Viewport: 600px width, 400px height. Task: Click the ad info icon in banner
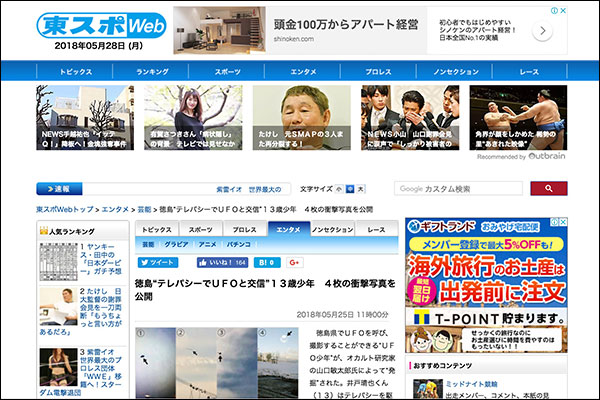(553, 12)
